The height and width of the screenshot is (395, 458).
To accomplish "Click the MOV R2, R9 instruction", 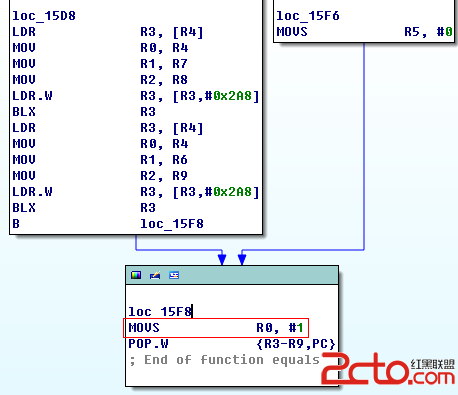I will pos(100,176).
